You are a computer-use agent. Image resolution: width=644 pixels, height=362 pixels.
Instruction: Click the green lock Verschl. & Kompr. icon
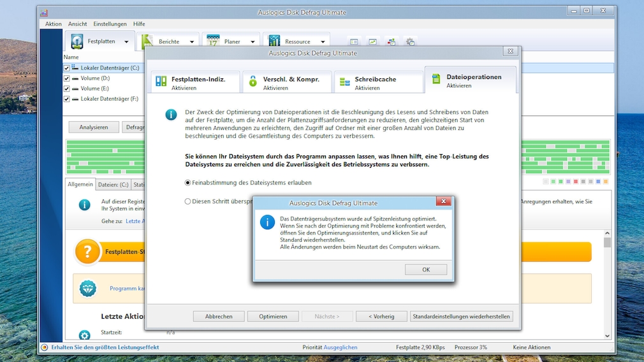pos(253,82)
